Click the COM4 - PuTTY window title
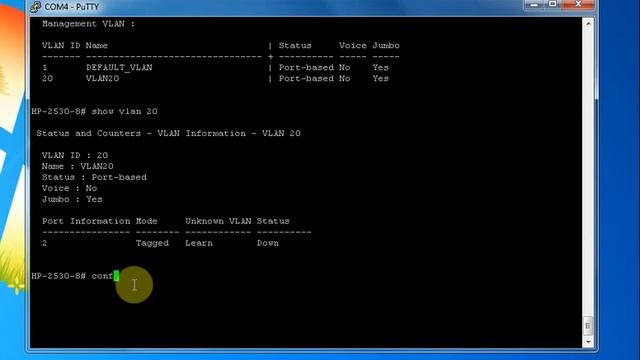The width and height of the screenshot is (640, 360). pyautogui.click(x=71, y=7)
